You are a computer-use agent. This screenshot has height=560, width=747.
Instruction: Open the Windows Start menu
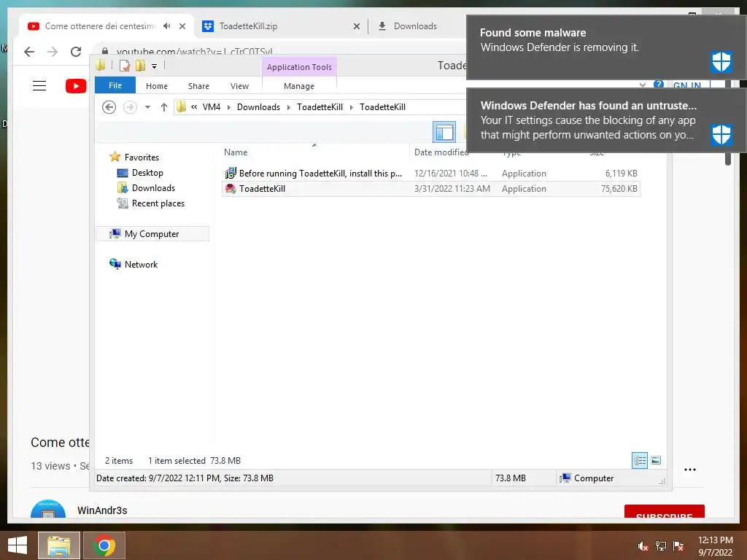[x=18, y=545]
